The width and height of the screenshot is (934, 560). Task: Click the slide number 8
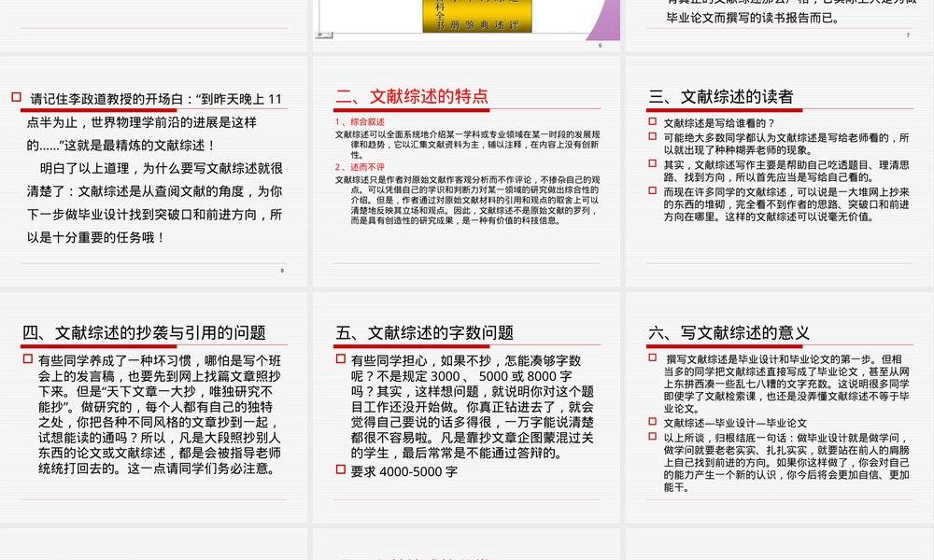click(x=282, y=271)
